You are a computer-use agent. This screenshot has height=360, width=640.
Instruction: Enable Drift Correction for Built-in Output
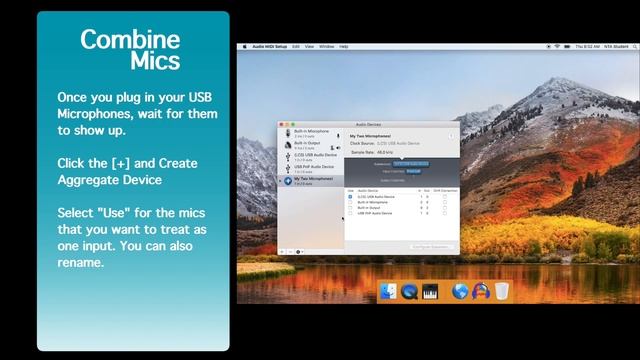point(445,208)
